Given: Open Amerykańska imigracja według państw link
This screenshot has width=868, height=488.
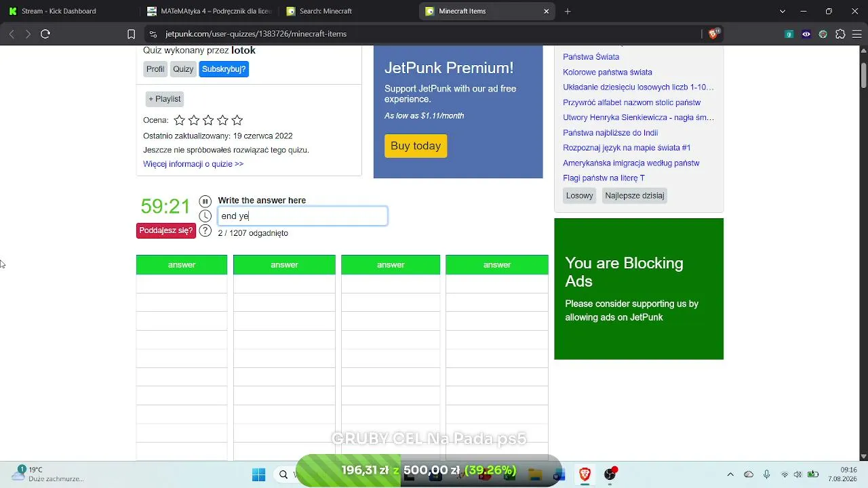Looking at the screenshot, I should [631, 163].
